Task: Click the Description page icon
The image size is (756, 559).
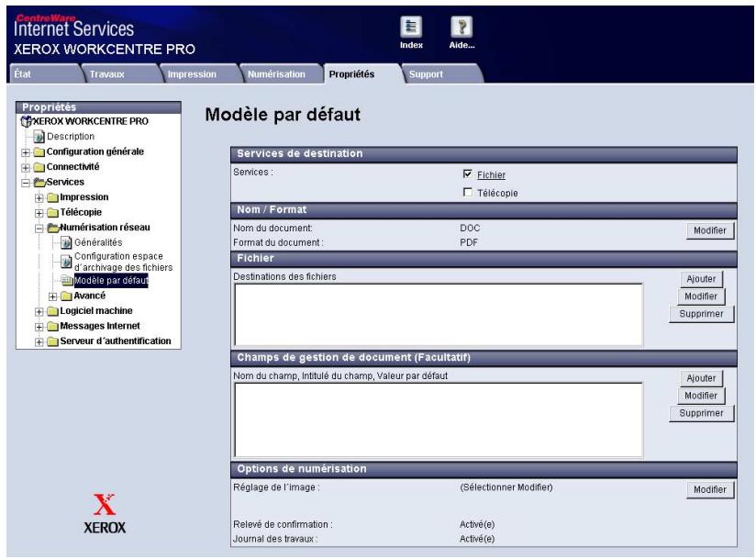Action: pyautogui.click(x=39, y=137)
